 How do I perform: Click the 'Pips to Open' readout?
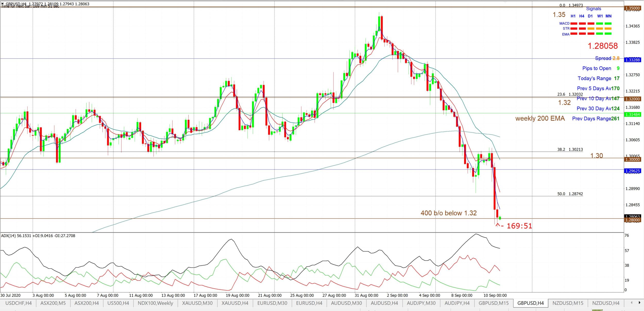pos(601,68)
